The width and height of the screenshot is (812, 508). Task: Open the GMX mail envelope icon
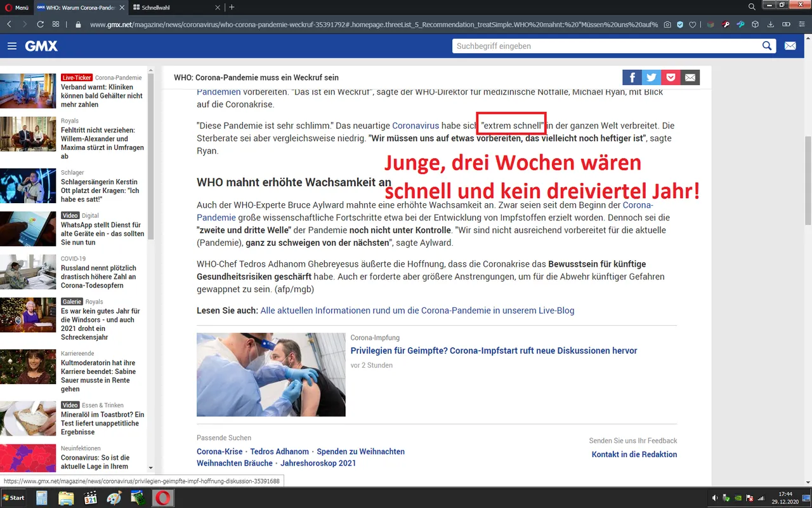click(x=790, y=46)
